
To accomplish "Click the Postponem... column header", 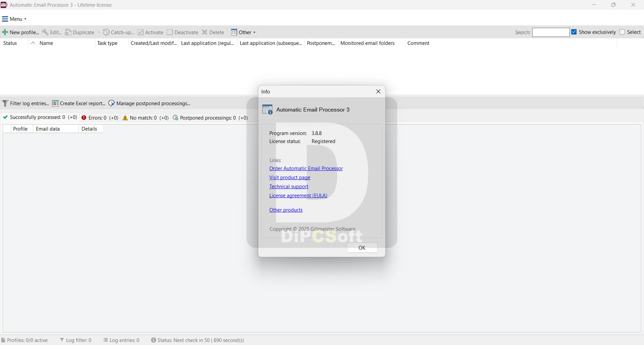I will click(321, 43).
